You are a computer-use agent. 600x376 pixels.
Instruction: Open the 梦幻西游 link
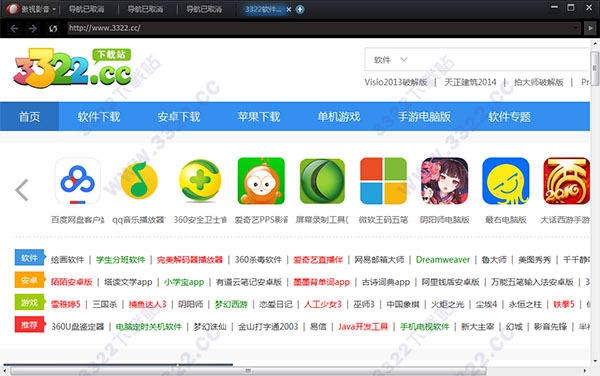coord(231,304)
